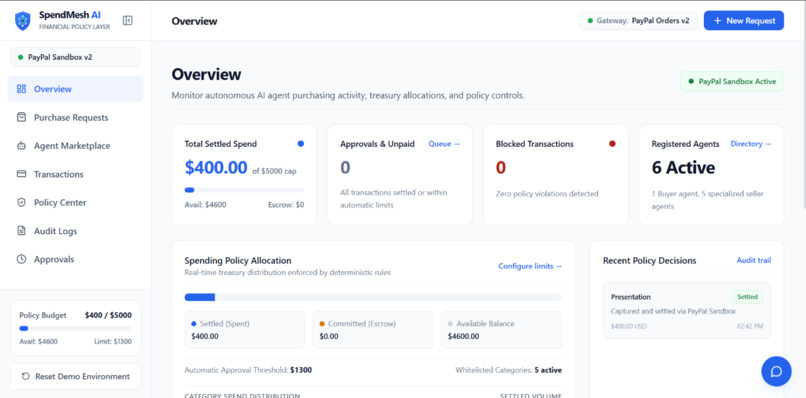
Task: Click the Gateway PayPal Orders v2 indicator
Action: 638,21
